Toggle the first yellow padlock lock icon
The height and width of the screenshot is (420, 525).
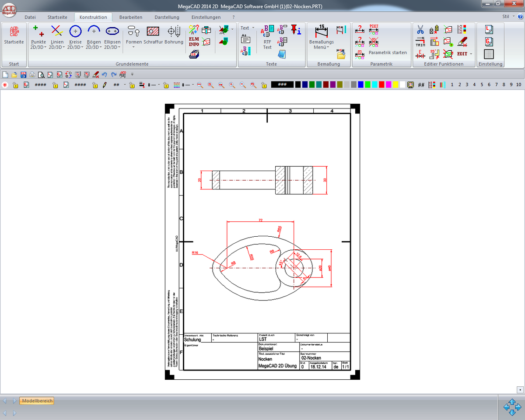point(15,85)
